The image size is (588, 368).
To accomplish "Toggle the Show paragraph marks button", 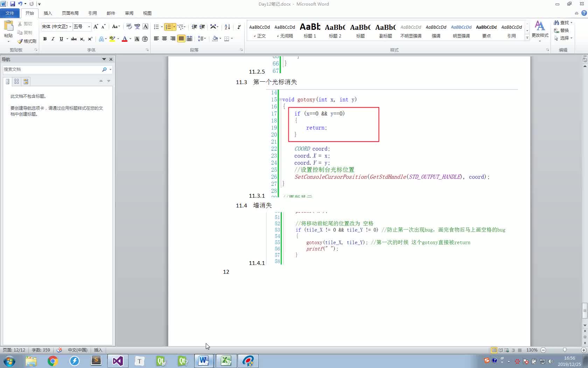I will coord(239,27).
